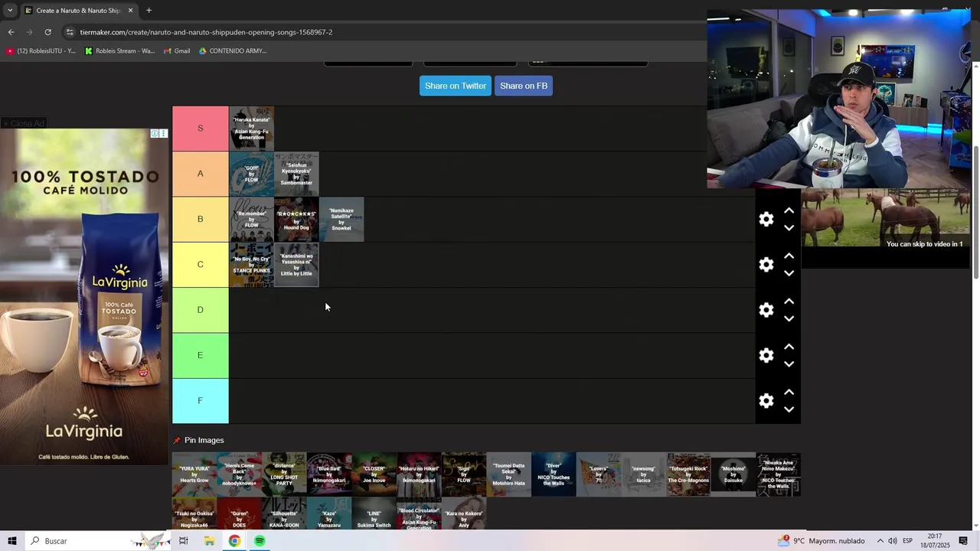Click Share on FB button
Image resolution: width=980 pixels, height=551 pixels.
(524, 86)
